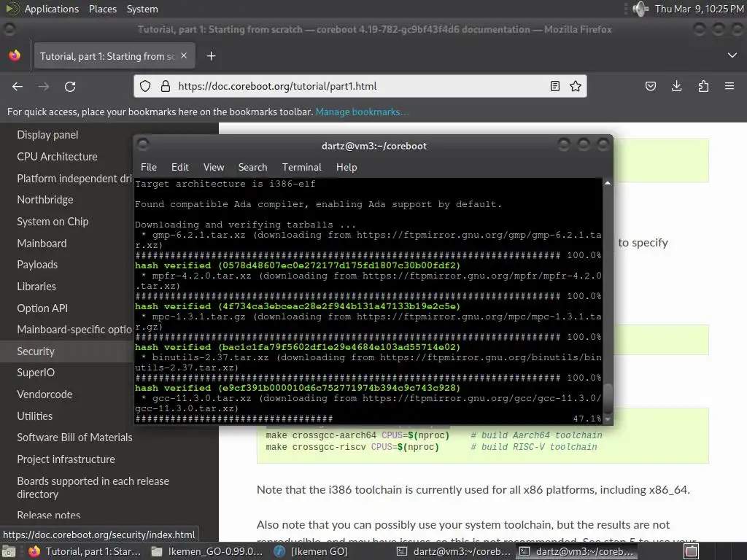Click the Firefox forward arrow

(x=44, y=86)
